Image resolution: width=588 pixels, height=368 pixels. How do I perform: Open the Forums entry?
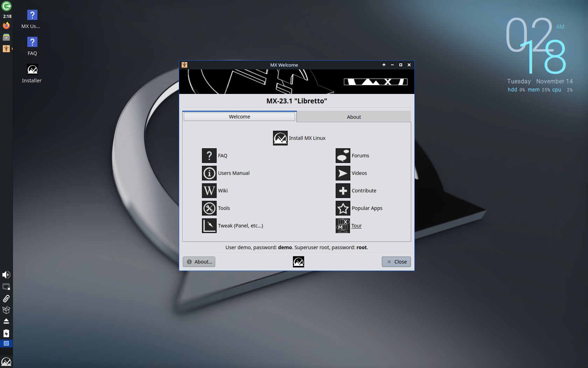click(352, 156)
